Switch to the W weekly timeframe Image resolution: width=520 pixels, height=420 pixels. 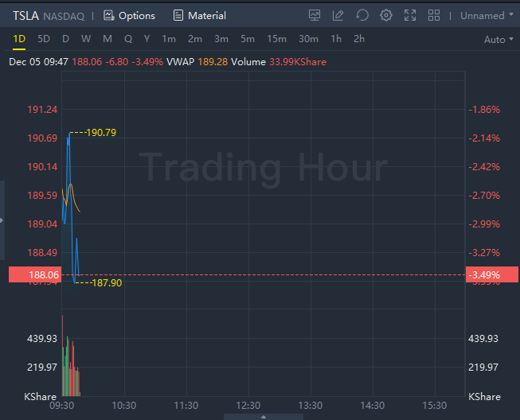point(86,39)
